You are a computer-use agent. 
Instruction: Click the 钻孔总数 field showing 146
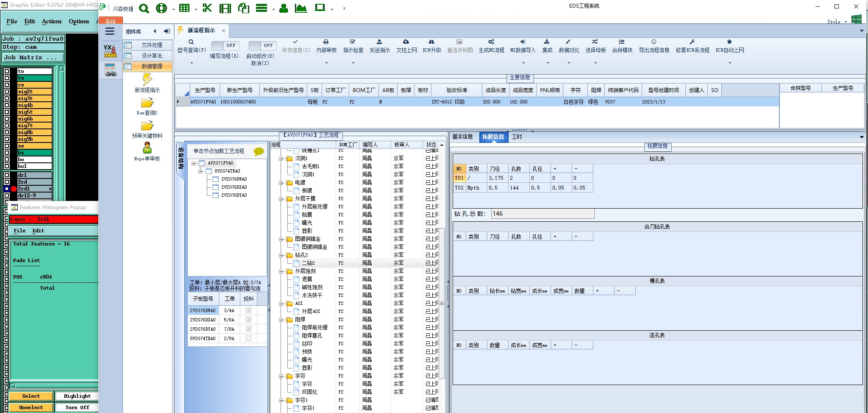542,214
